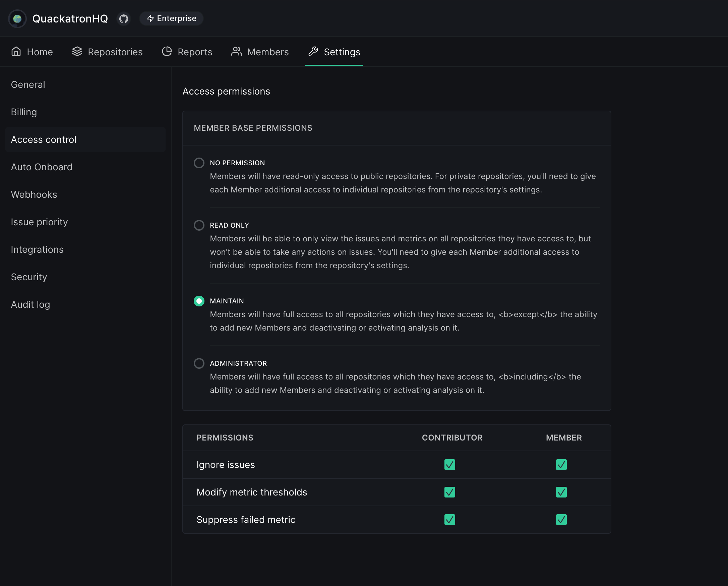The image size is (728, 586).
Task: Uncheck Modify metric thresholds for Member
Action: coord(561,492)
